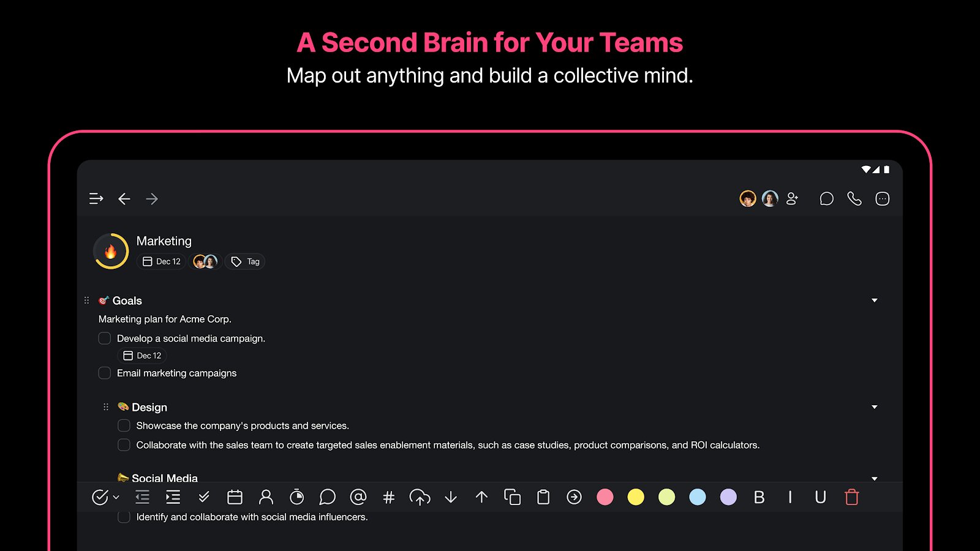The width and height of the screenshot is (980, 551).
Task: Click the Goals heading
Action: (x=127, y=301)
